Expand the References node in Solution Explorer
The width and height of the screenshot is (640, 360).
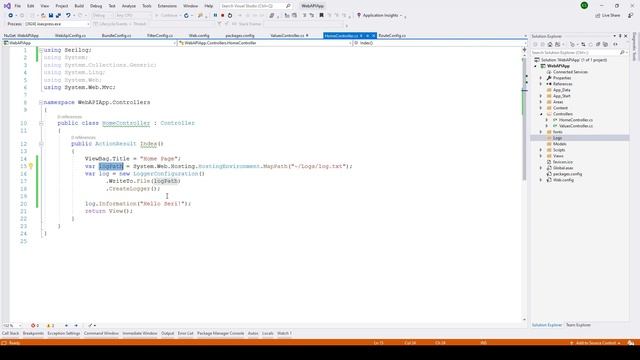tap(541, 84)
